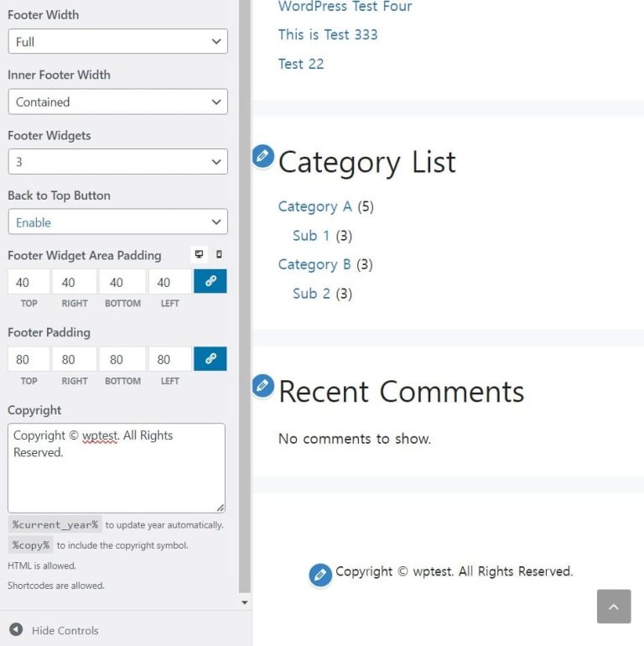This screenshot has height=646, width=644.
Task: Open the Sub 2 category link
Action: (311, 294)
